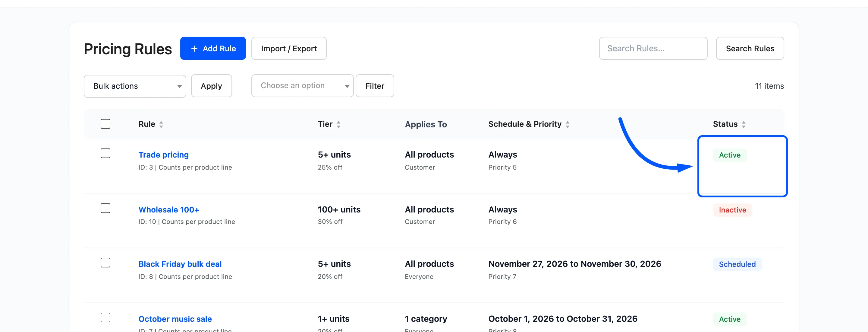The image size is (868, 332).
Task: Open the Bulk actions dropdown
Action: pyautogui.click(x=135, y=86)
